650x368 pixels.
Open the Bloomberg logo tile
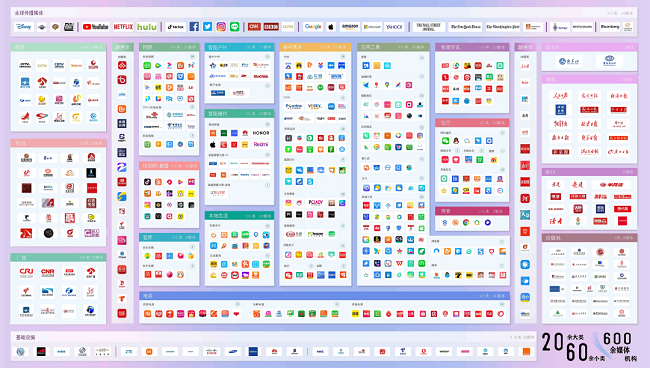pyautogui.click(x=610, y=27)
